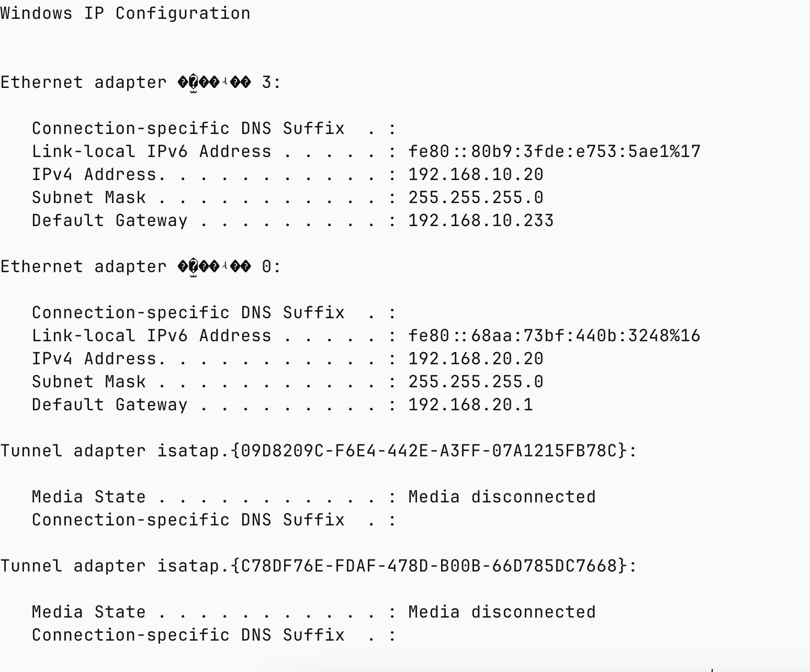
Task: Click the default gateway 192.168.10.233
Action: [x=481, y=221]
